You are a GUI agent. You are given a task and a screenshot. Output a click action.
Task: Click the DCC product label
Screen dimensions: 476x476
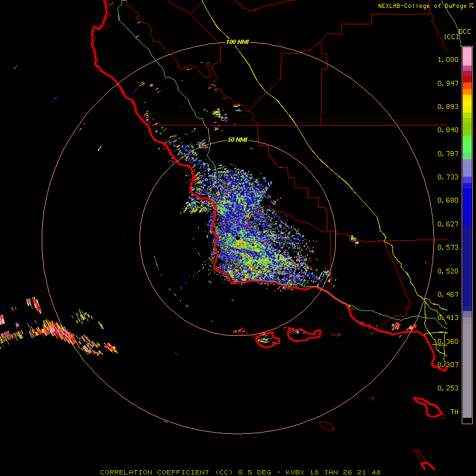click(x=464, y=32)
